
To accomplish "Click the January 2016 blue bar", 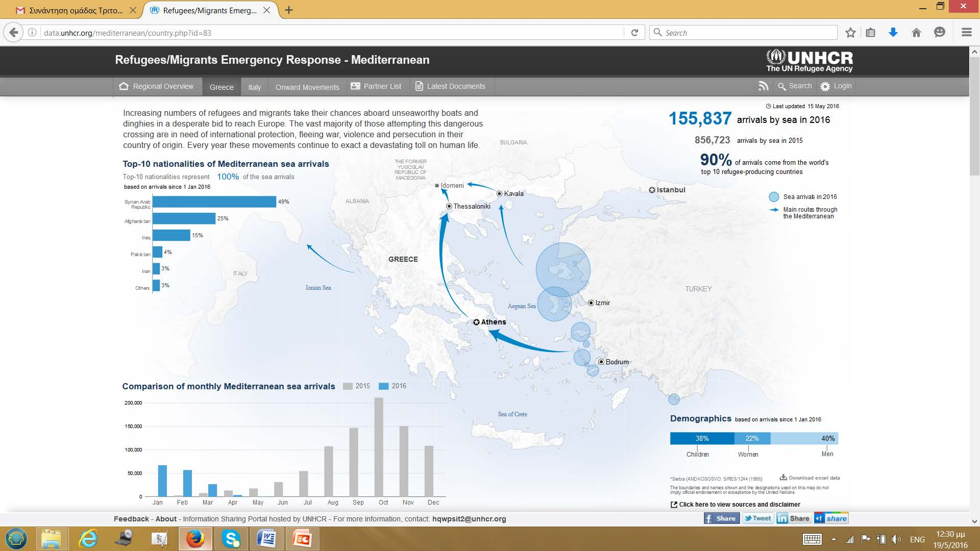I will 162,481.
